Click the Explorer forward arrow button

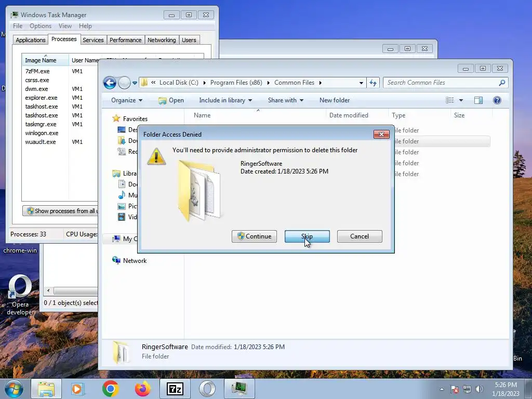click(124, 83)
